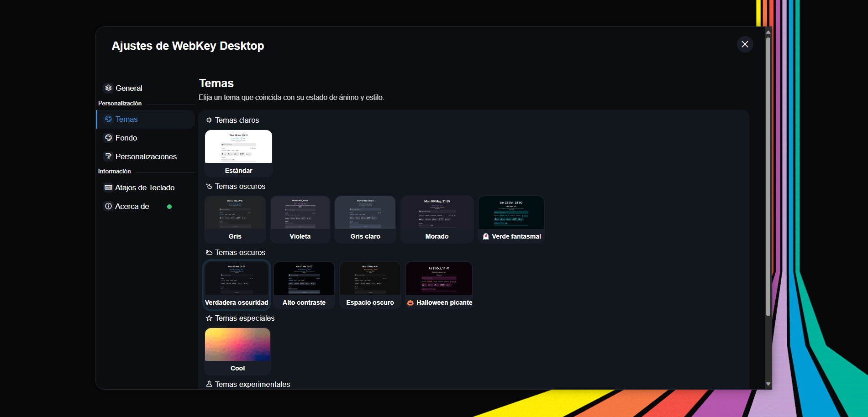Click the scrollbar down arrow
The height and width of the screenshot is (417, 868).
[x=768, y=384]
